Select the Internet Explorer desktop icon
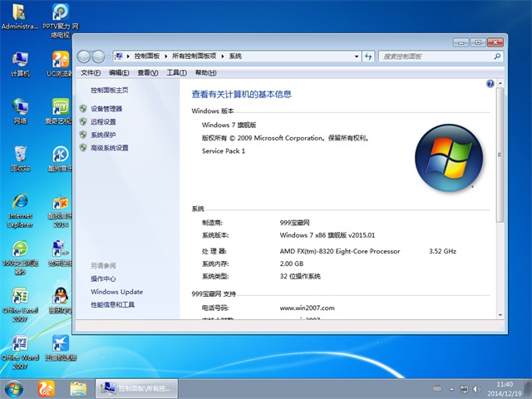This screenshot has height=399, width=532. 20,206
